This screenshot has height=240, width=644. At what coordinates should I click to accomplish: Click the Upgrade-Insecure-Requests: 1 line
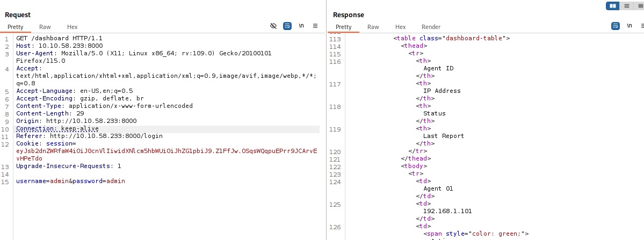69,166
